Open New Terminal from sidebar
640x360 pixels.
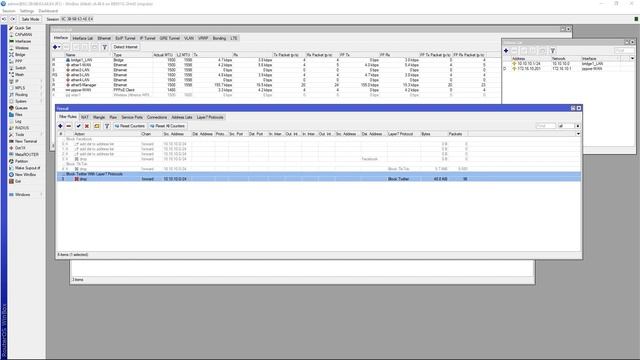coord(22,141)
